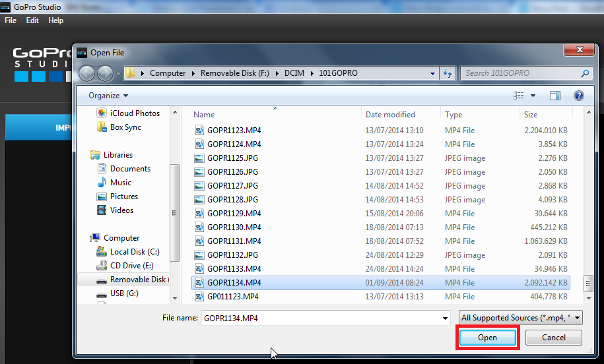The height and width of the screenshot is (364, 604).
Task: Click the Open button
Action: tap(487, 338)
